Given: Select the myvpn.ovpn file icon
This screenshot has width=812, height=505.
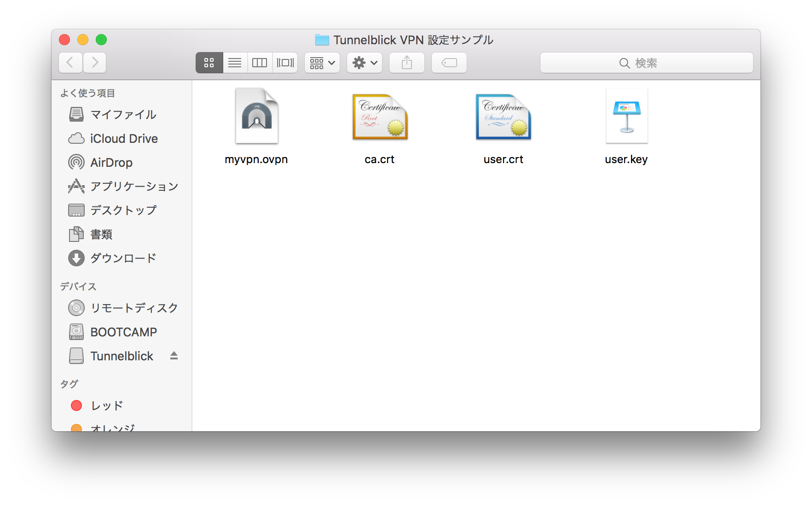Looking at the screenshot, I should pos(256,116).
